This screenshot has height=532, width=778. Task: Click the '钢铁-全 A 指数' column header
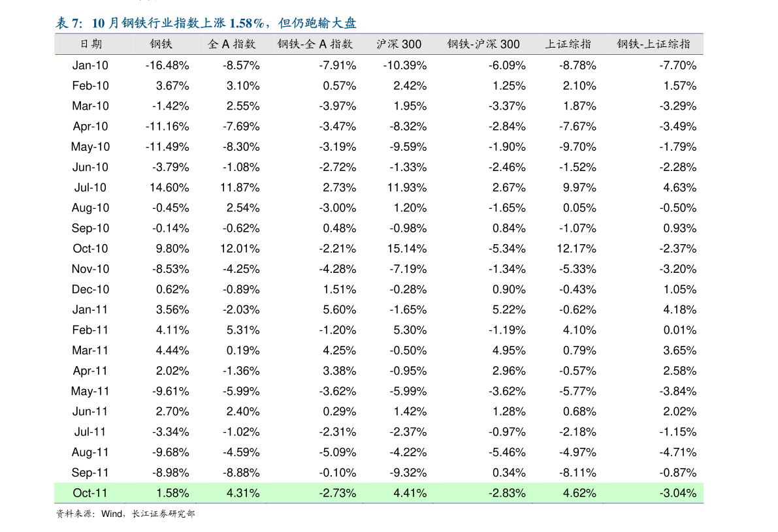315,44
